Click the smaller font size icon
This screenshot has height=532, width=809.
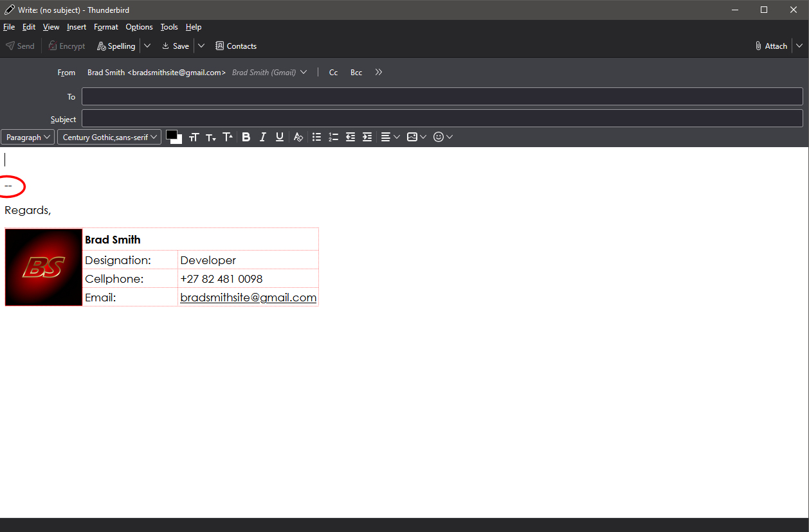pos(211,137)
